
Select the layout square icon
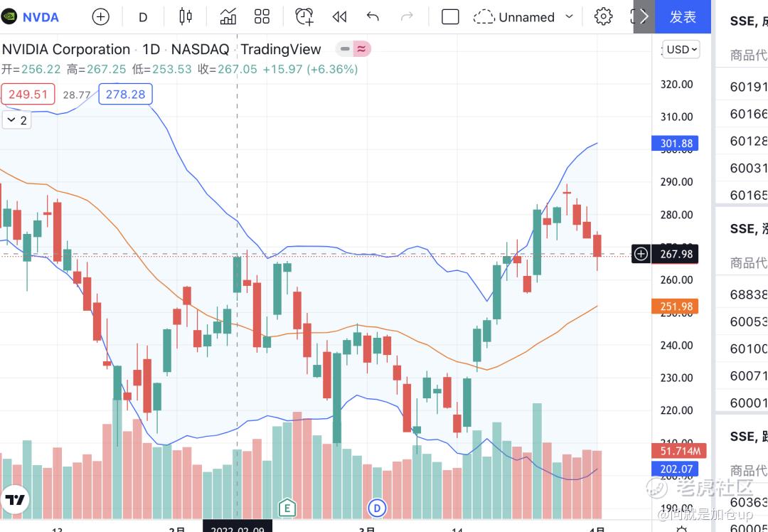pyautogui.click(x=450, y=17)
